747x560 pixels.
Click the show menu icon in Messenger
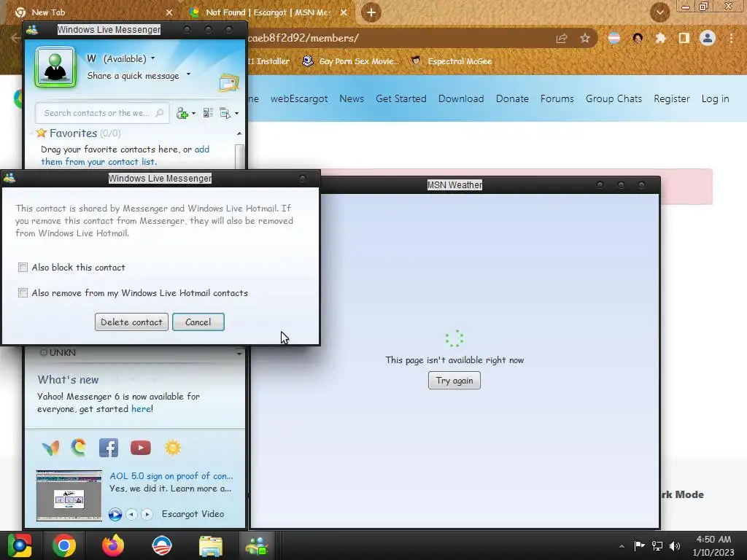pyautogui.click(x=225, y=113)
